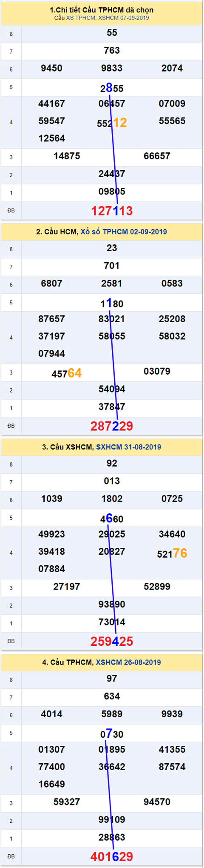Open the XSHCM 07-09-2019 link
The image size is (204, 868).
pyautogui.click(x=124, y=18)
